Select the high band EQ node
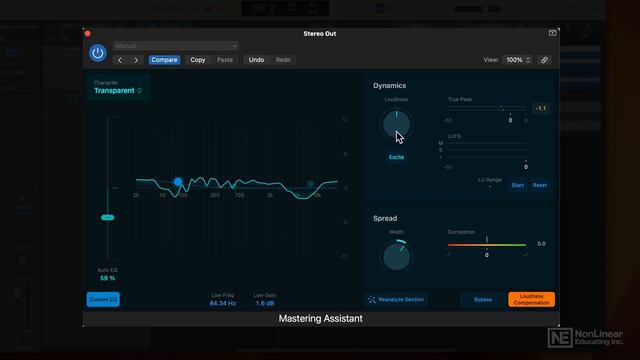 310,184
